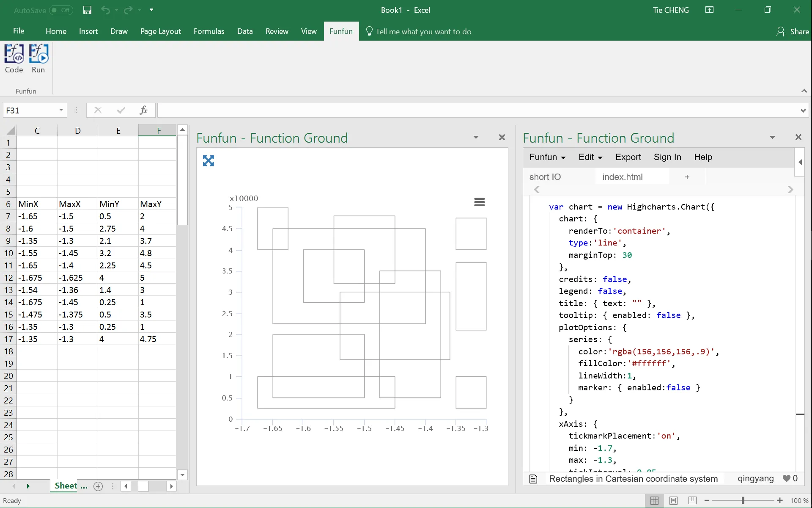Click the Funfun Run icon
Image resolution: width=812 pixels, height=508 pixels.
(38, 58)
